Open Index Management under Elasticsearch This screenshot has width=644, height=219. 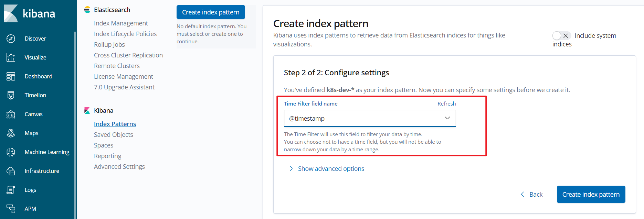(x=121, y=23)
